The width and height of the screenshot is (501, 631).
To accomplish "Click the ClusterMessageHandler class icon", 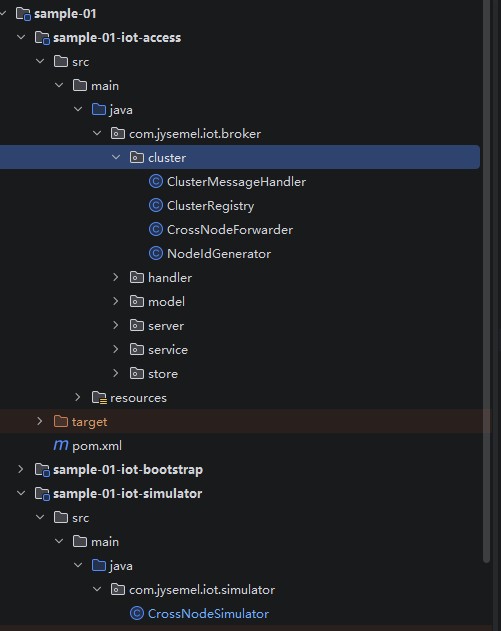I will pos(156,181).
